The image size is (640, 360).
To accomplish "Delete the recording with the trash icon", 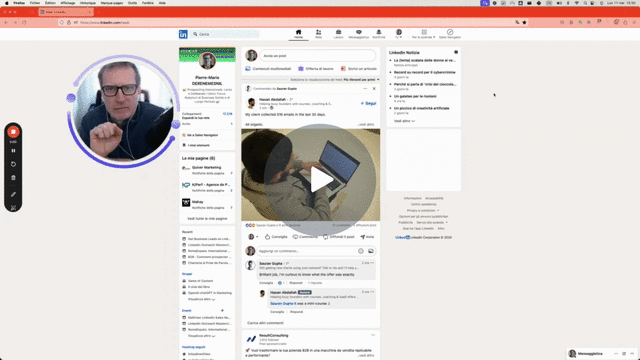I will [x=13, y=178].
